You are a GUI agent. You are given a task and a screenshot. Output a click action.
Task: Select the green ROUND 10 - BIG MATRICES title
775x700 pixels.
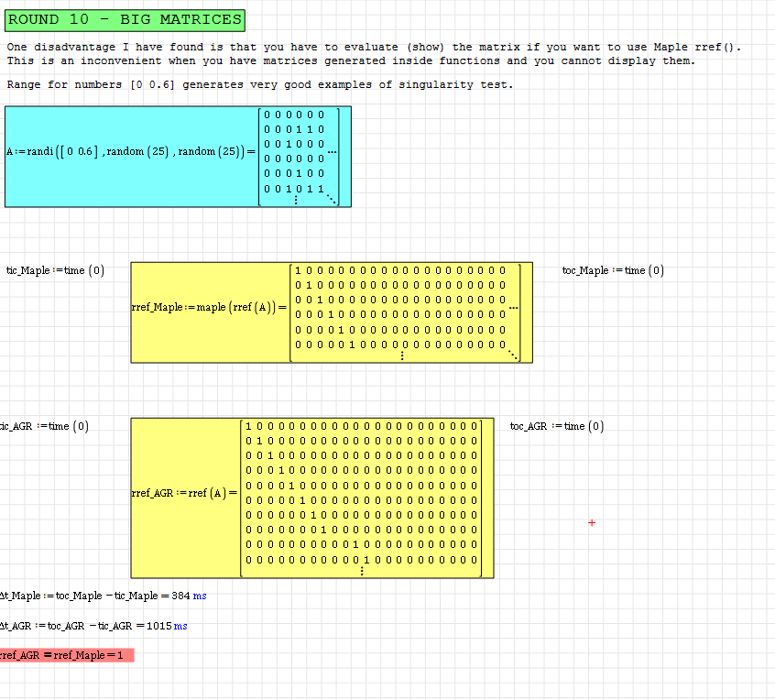[x=125, y=19]
